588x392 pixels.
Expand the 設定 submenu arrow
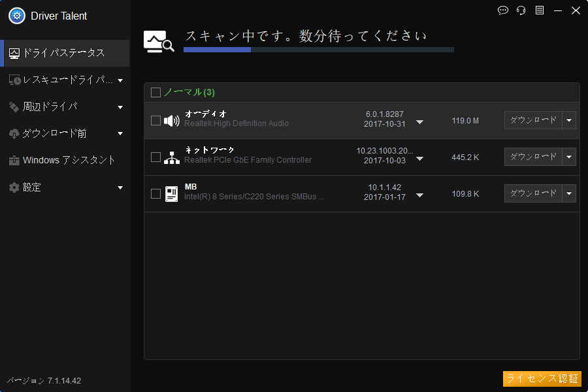click(120, 188)
